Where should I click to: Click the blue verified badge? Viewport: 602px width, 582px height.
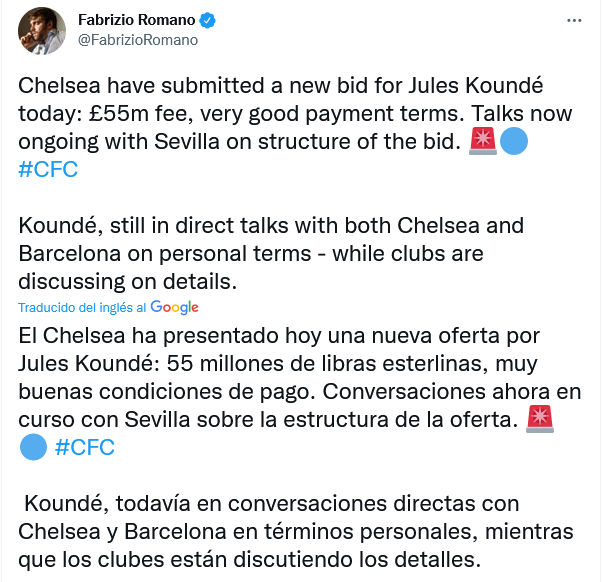click(207, 20)
